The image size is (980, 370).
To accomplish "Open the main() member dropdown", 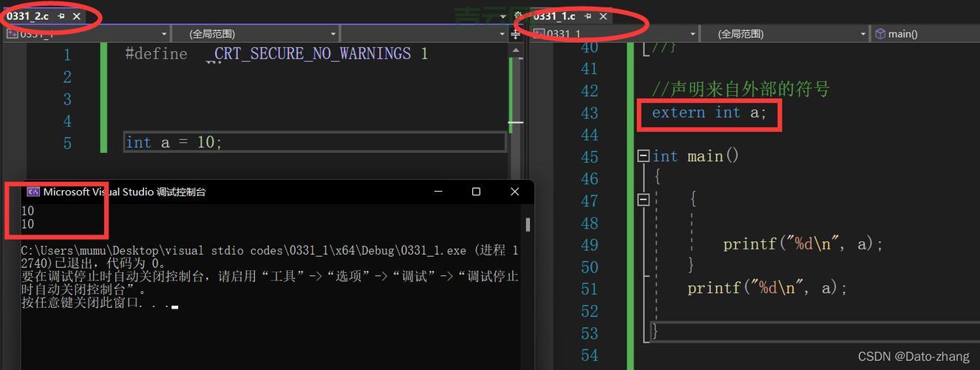I will [925, 33].
